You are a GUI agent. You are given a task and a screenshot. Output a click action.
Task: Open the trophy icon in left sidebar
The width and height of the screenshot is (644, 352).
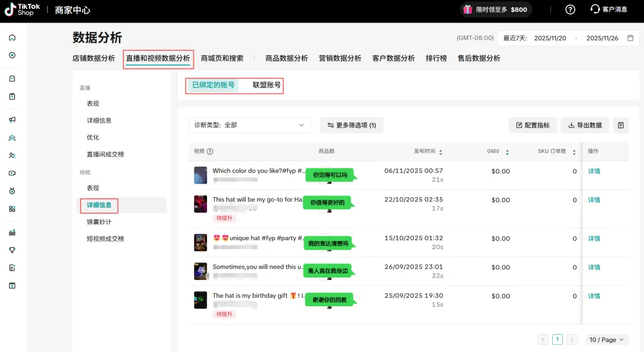(x=12, y=250)
